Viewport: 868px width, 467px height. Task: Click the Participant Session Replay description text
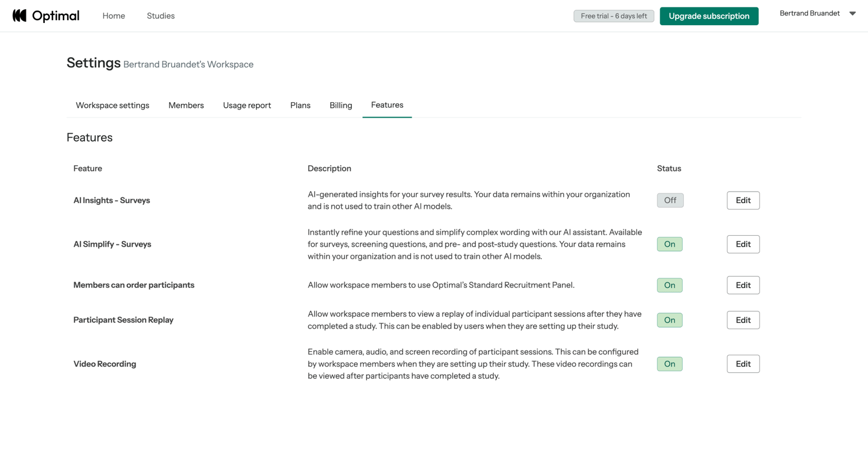[474, 320]
